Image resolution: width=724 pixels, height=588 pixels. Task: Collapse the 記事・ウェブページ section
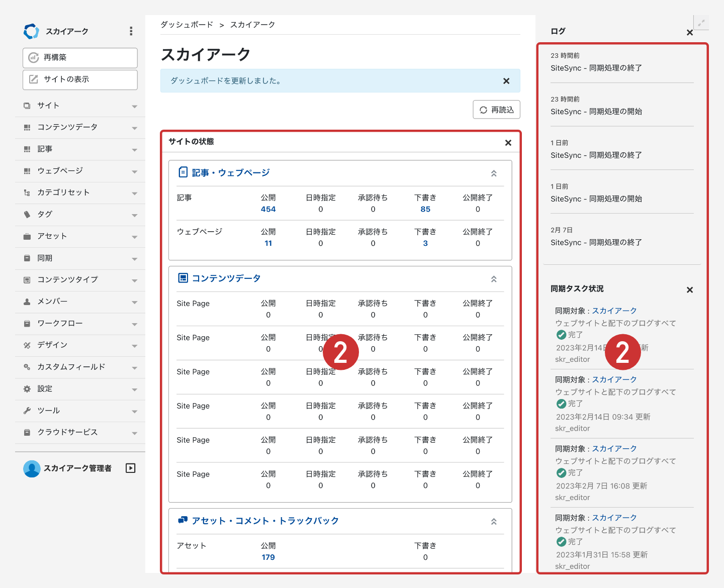point(494,173)
